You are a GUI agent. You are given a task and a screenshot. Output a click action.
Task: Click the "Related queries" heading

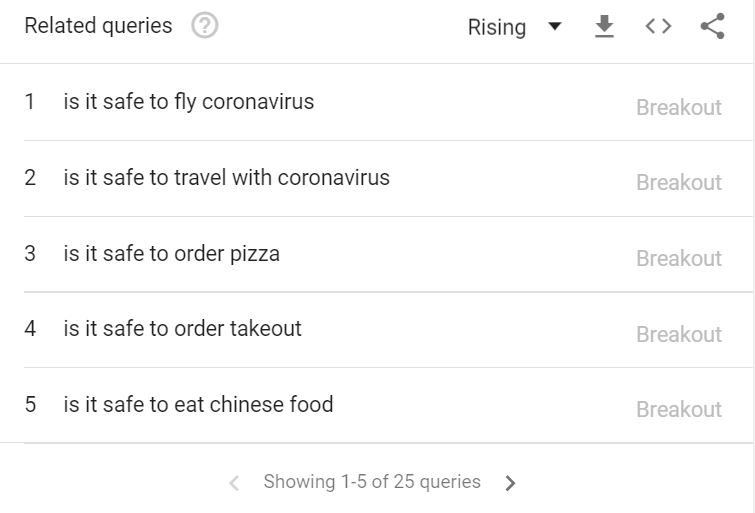(x=98, y=26)
